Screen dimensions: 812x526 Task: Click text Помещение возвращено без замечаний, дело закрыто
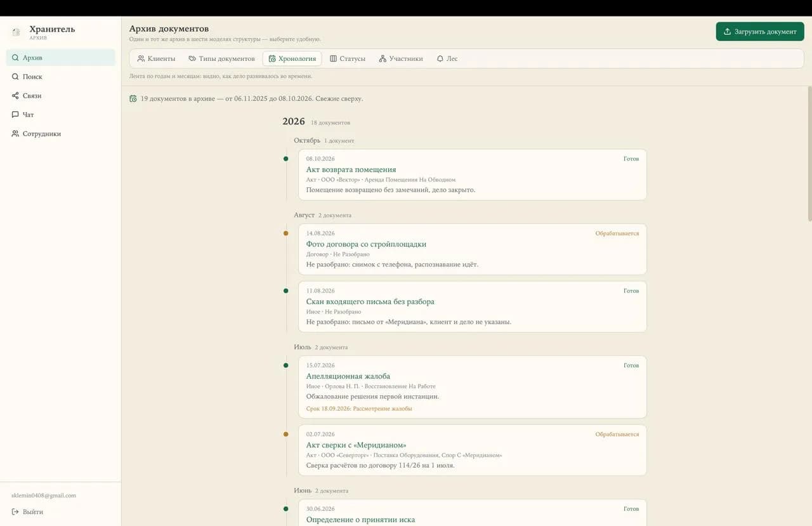coord(391,190)
